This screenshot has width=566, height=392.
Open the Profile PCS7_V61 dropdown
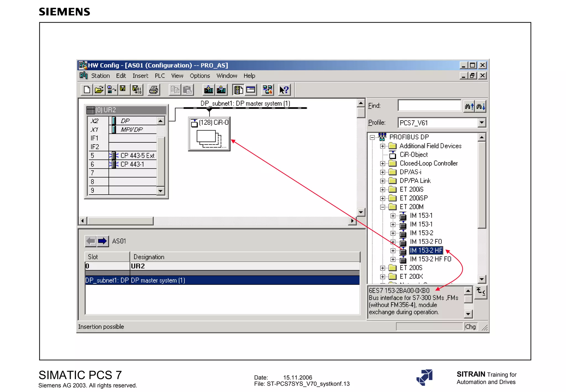[x=482, y=122]
